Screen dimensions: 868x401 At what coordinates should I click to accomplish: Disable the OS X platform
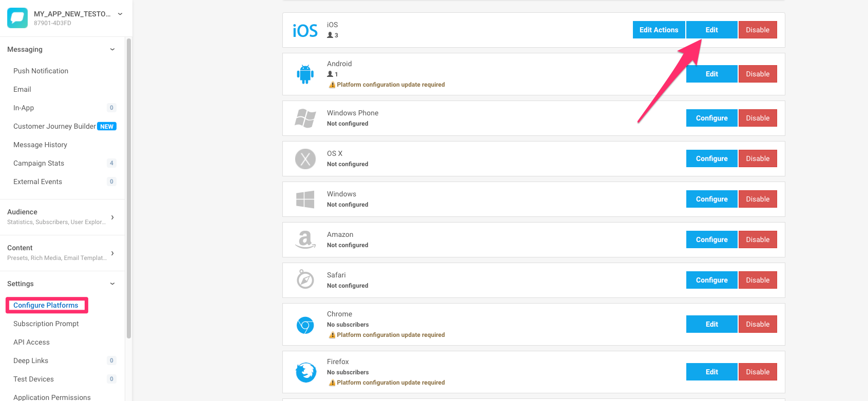758,158
